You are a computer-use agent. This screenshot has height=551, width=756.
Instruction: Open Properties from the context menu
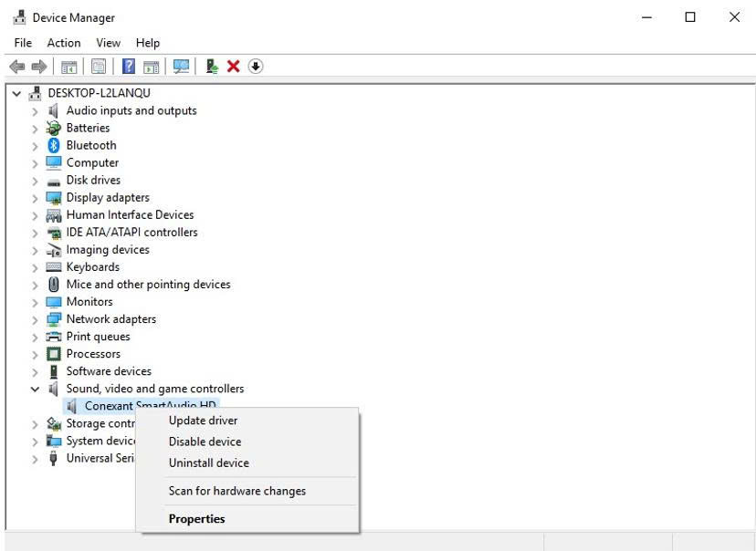pyautogui.click(x=196, y=519)
